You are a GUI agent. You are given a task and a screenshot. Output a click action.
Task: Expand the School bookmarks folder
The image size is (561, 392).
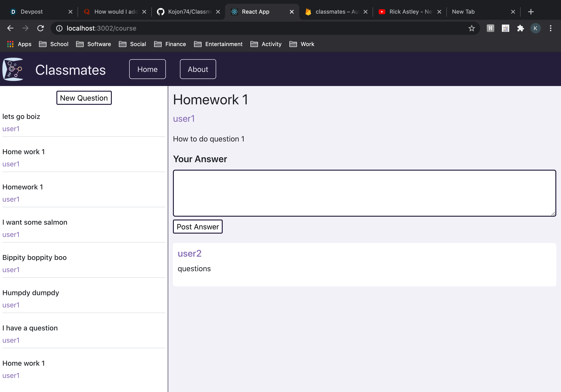[x=54, y=44]
